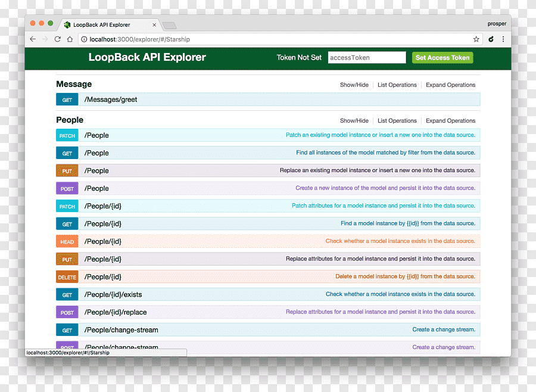
Task: Toggle the People section heading
Action: 70,120
